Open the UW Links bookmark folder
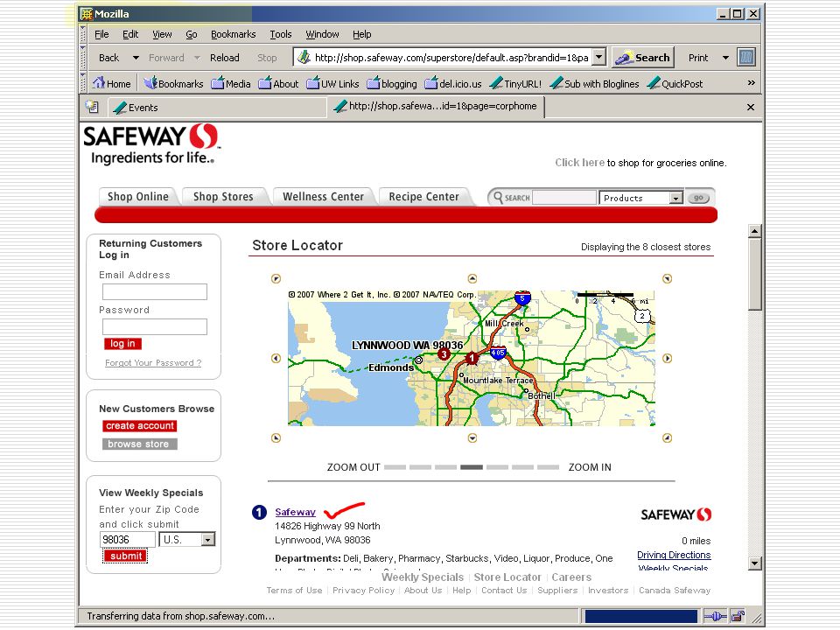 [x=332, y=84]
